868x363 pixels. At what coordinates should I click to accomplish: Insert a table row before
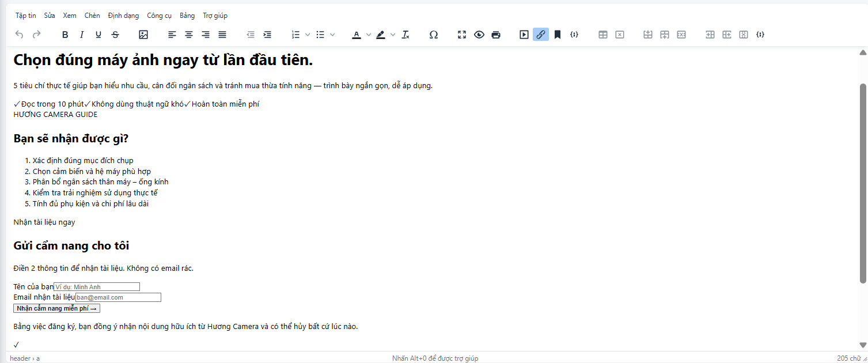pos(648,35)
